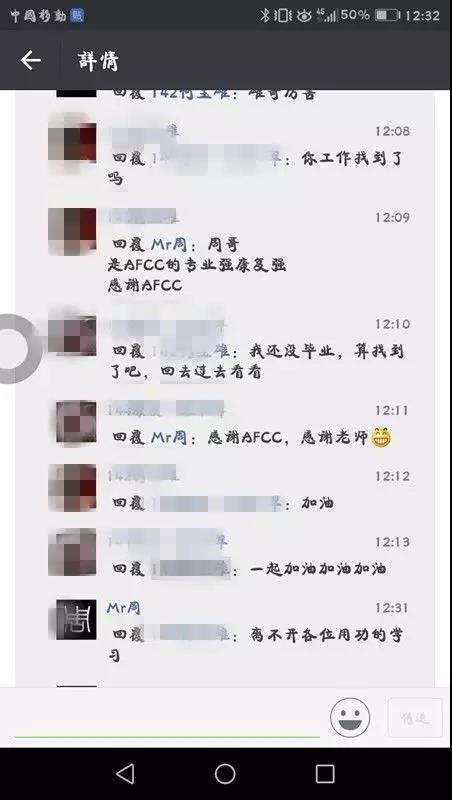Open the emoji smiley picker
This screenshot has width=452, height=800.
(350, 717)
